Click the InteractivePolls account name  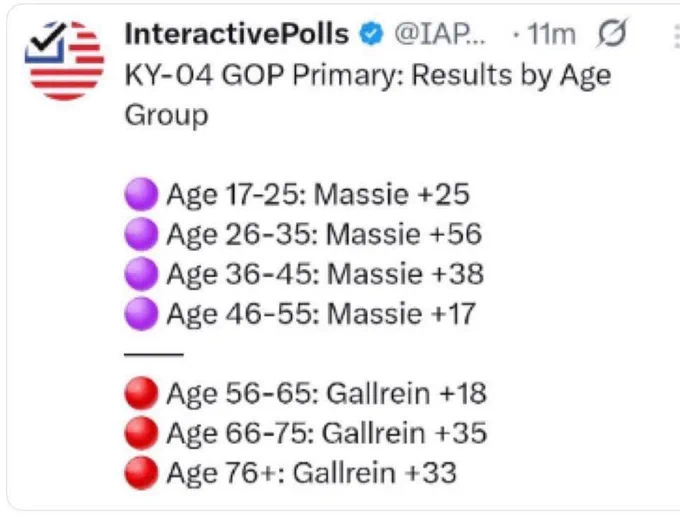click(236, 34)
